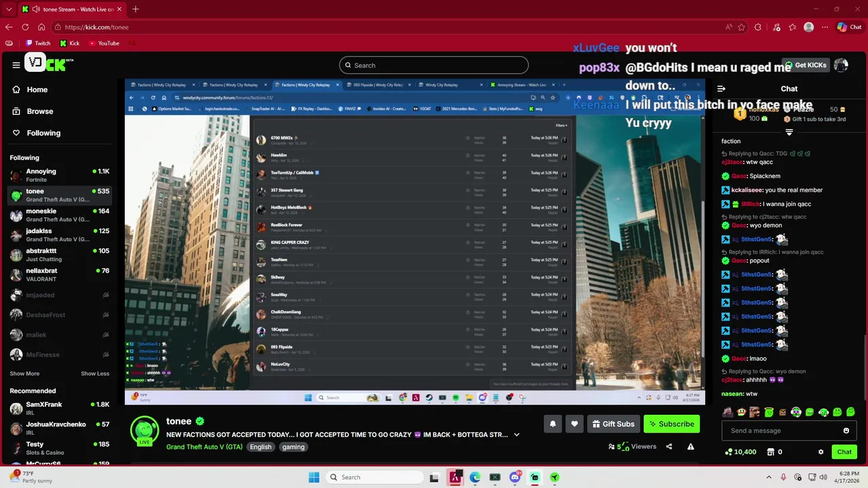Open the emoji picker in chat input

(x=846, y=430)
